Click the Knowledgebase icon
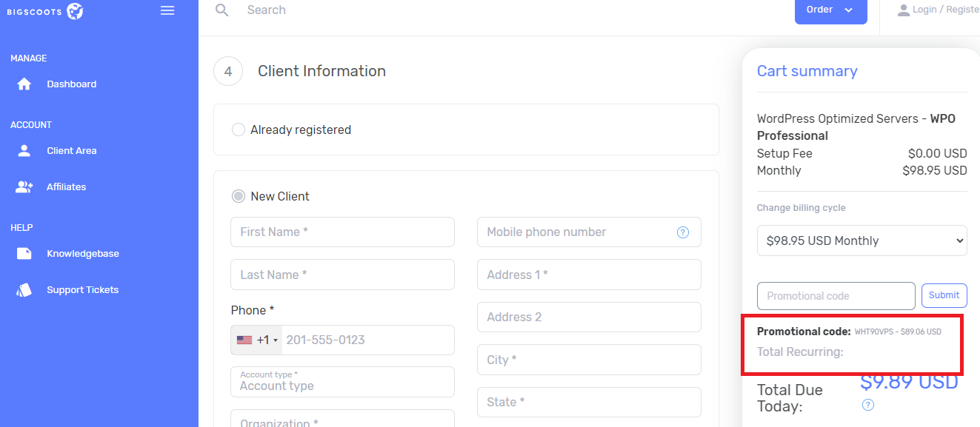 coord(24,254)
